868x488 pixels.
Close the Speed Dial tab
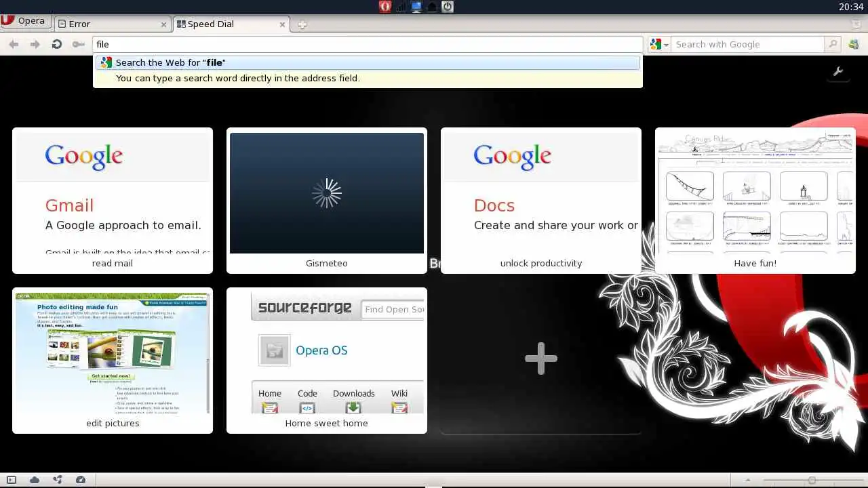click(283, 24)
